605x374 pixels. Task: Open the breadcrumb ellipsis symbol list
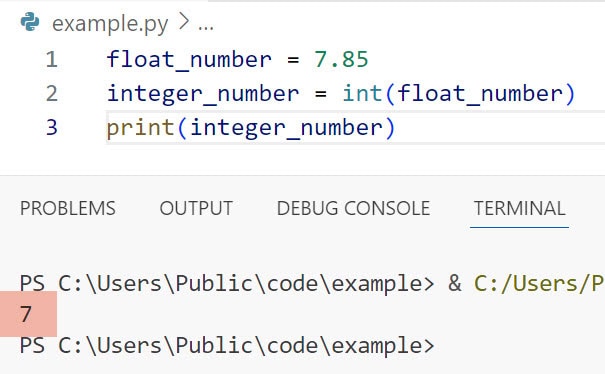(x=206, y=28)
